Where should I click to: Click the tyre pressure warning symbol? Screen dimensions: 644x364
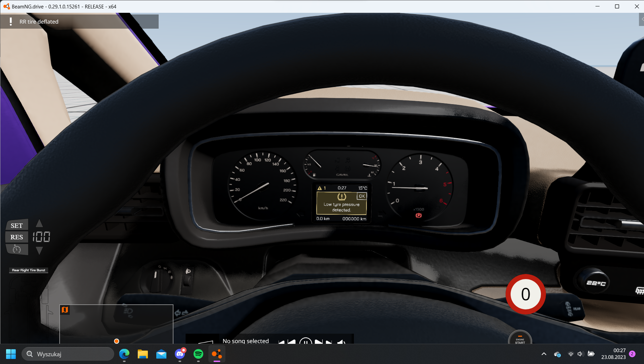(342, 196)
